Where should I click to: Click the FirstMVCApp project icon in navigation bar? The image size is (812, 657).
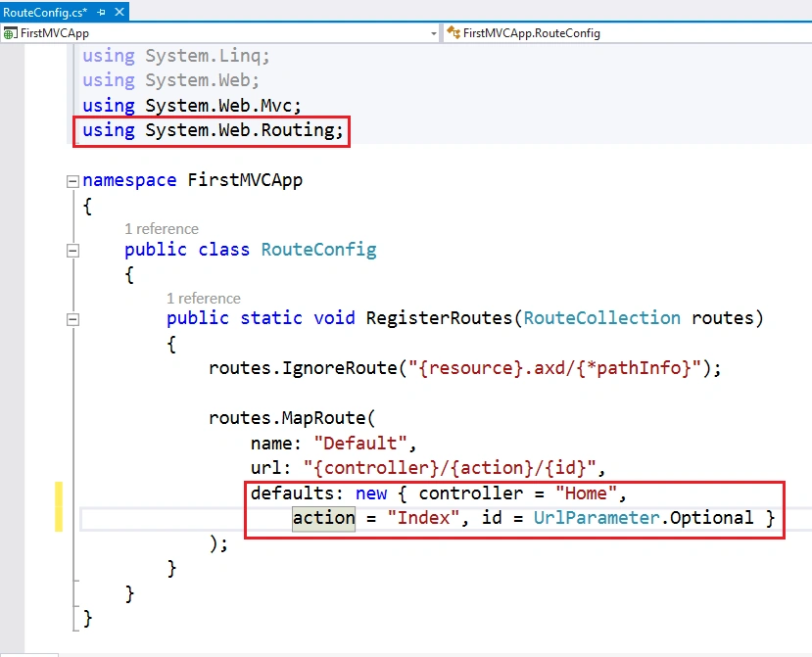[x=10, y=33]
